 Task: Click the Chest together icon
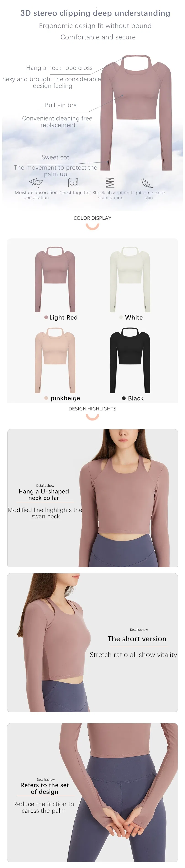73,182
